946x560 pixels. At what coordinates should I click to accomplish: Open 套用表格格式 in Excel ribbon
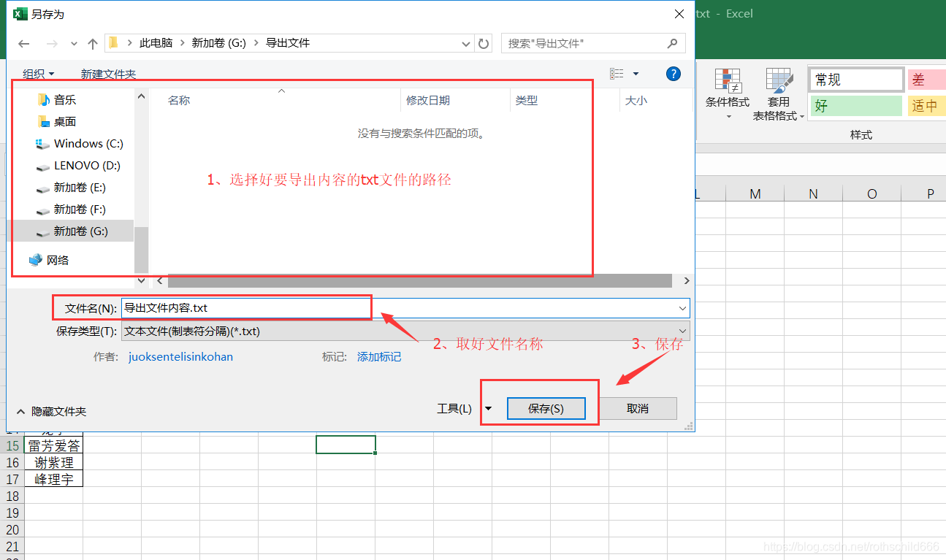(x=779, y=95)
